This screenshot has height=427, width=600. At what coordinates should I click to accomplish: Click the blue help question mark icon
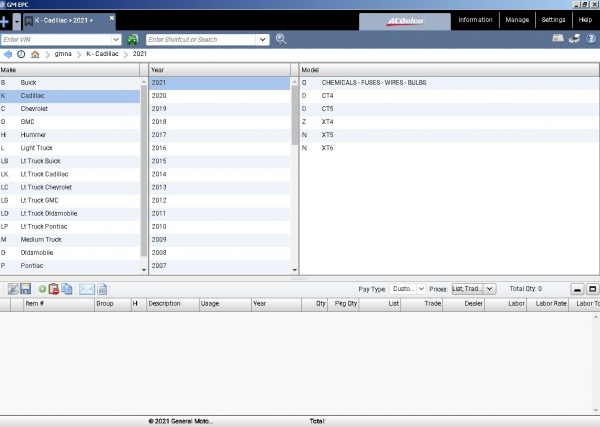coord(591,38)
